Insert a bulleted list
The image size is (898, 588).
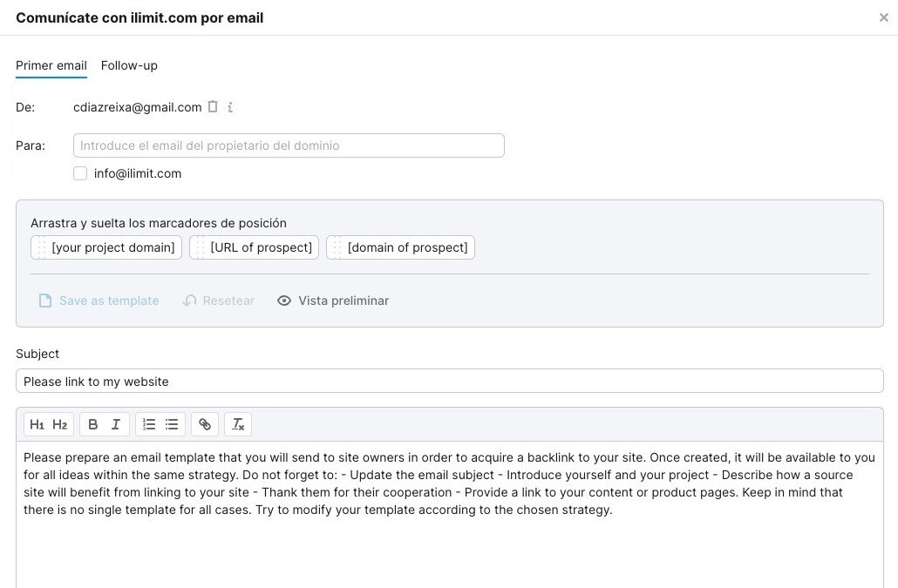click(x=172, y=424)
